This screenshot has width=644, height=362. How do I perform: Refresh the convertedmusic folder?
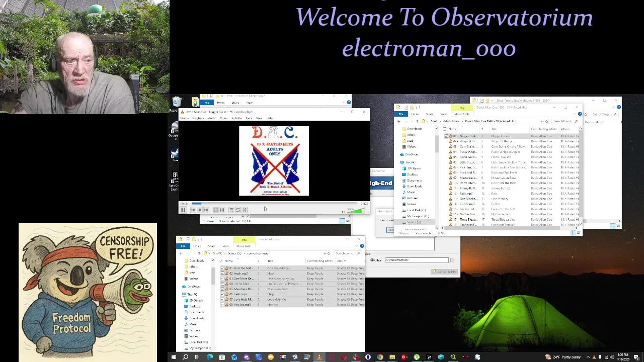tap(329, 253)
